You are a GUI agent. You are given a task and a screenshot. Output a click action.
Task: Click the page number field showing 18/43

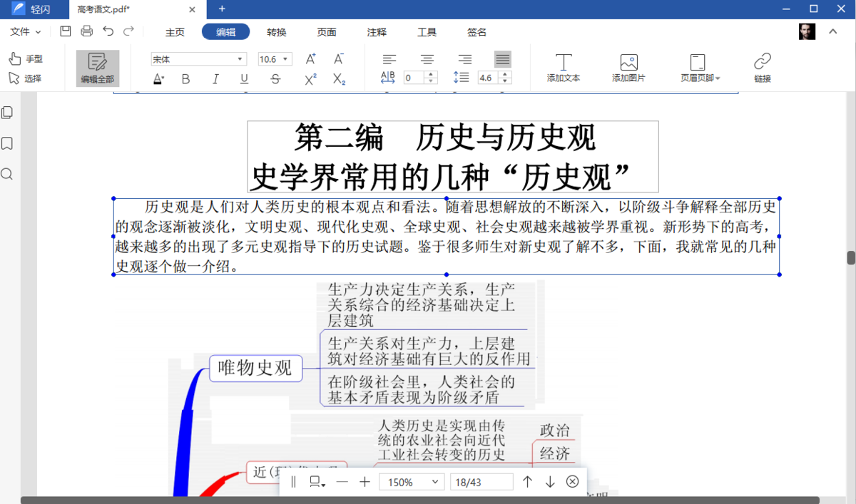[481, 482]
